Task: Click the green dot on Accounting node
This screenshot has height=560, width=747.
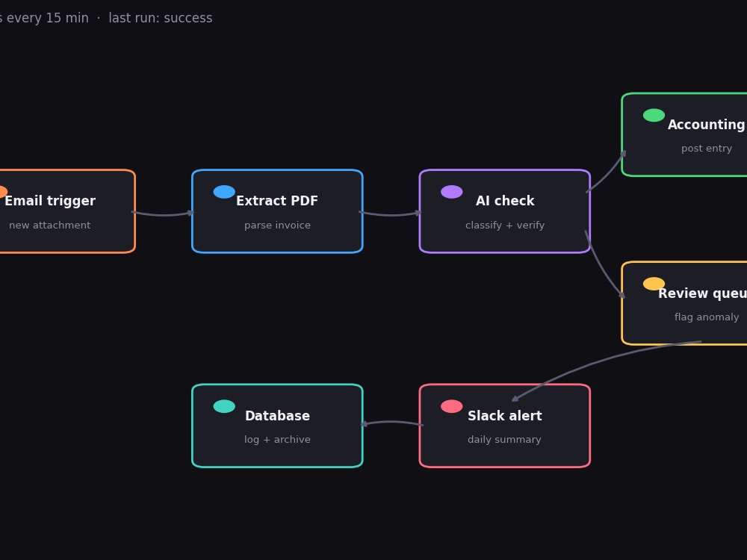Action: tap(654, 115)
